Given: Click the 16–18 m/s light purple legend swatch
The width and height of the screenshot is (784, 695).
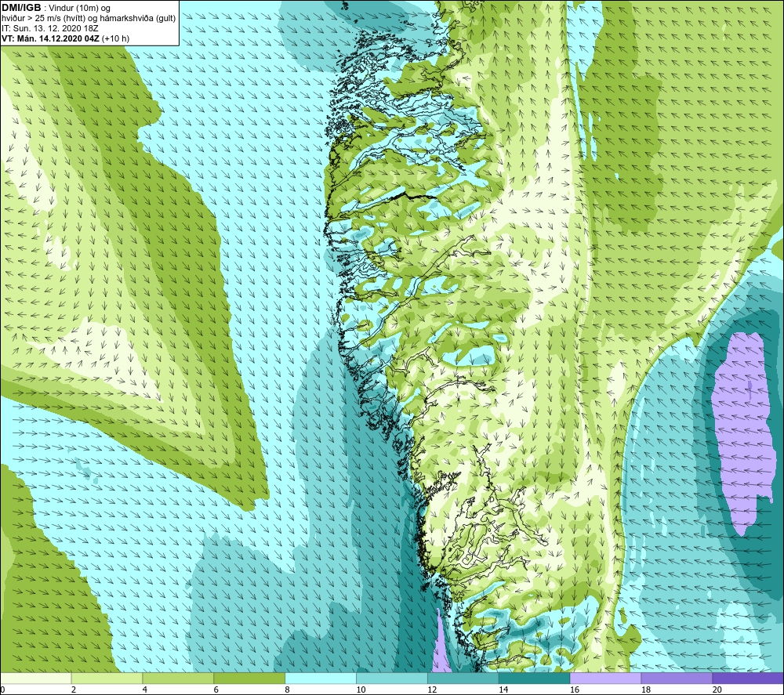Looking at the screenshot, I should pos(605,678).
